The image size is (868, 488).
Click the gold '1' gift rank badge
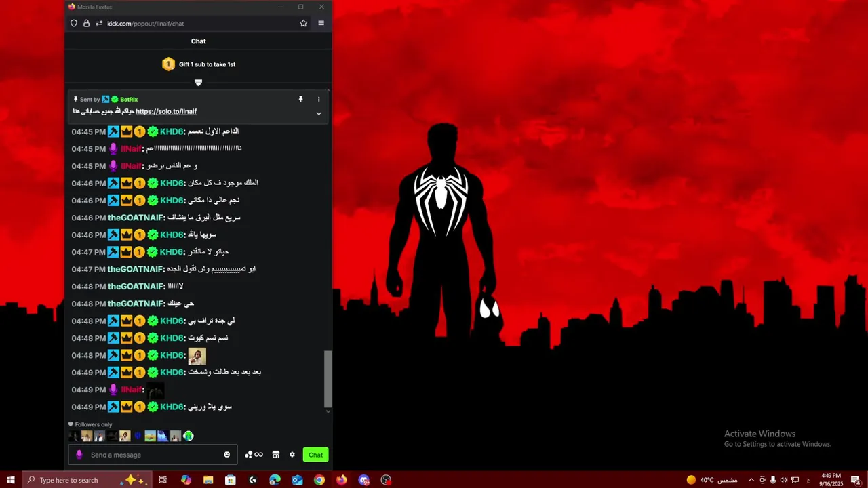click(x=168, y=64)
